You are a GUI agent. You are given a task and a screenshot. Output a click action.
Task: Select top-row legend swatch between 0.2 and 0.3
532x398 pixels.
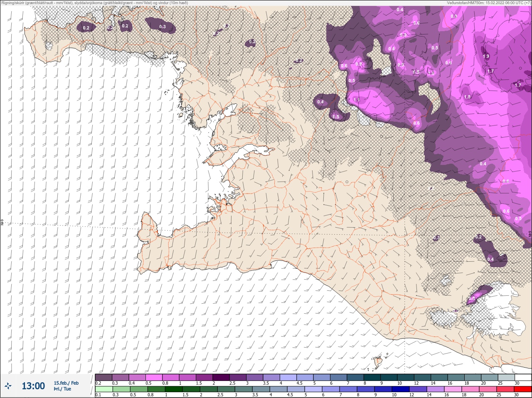[103, 377]
